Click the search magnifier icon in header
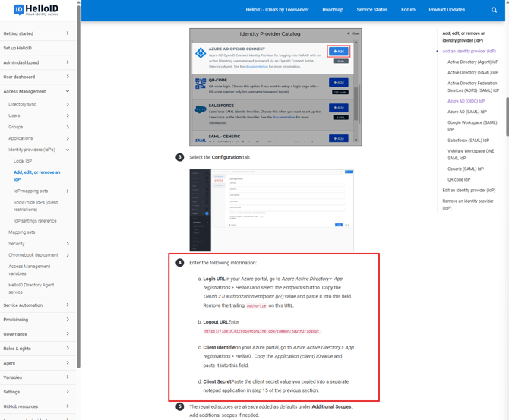 click(x=494, y=10)
